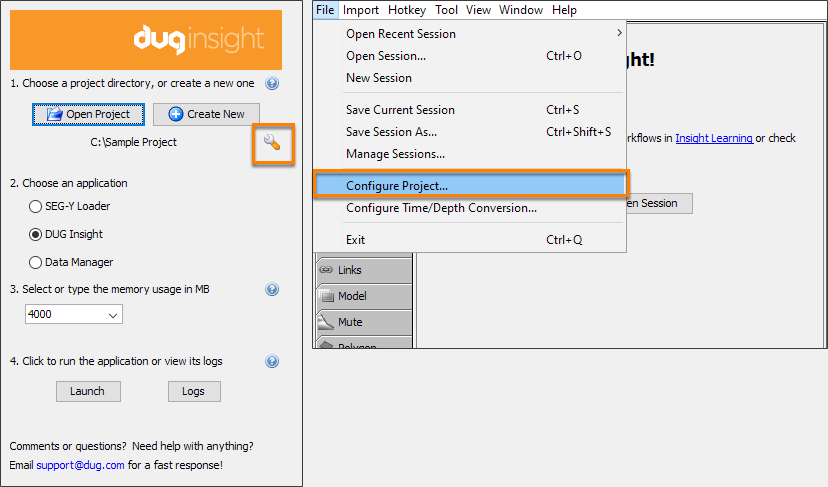Select the Data Manager radio button
The width and height of the screenshot is (828, 487).
(35, 263)
